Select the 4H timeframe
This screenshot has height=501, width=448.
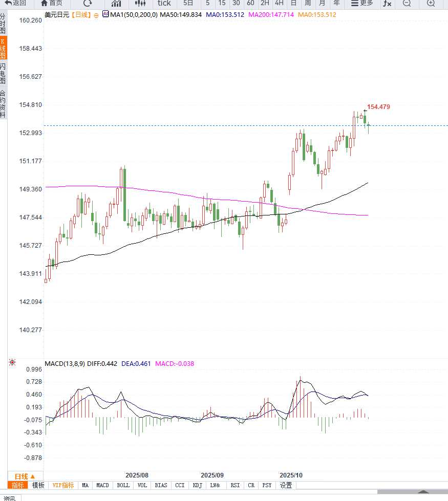click(x=279, y=3)
